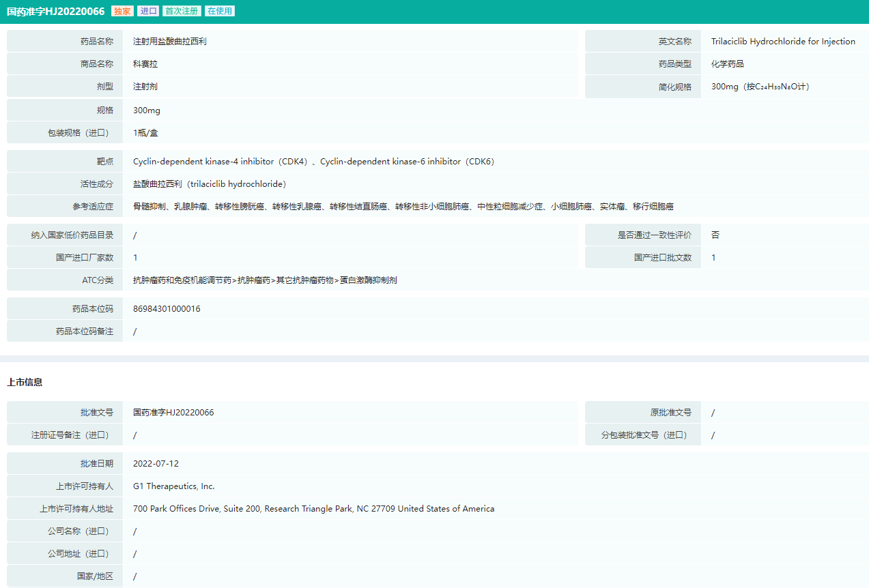Select approval number value in 上市信息 section
This screenshot has height=588, width=869.
173,413
